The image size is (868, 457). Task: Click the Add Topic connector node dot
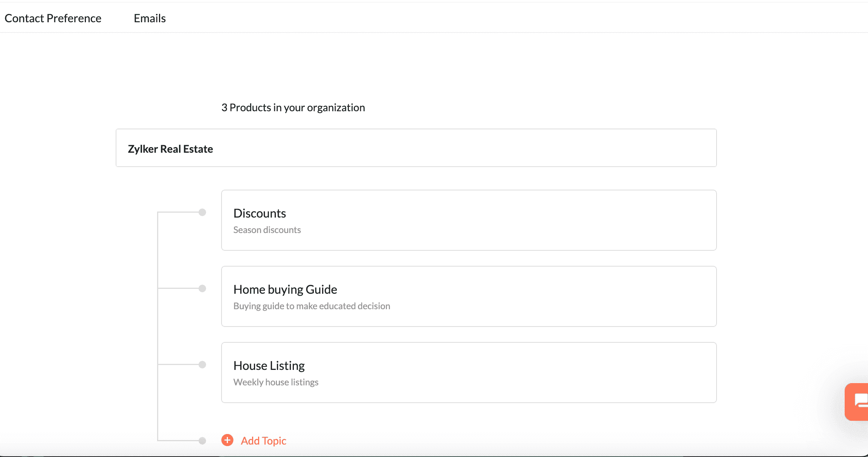tap(202, 440)
